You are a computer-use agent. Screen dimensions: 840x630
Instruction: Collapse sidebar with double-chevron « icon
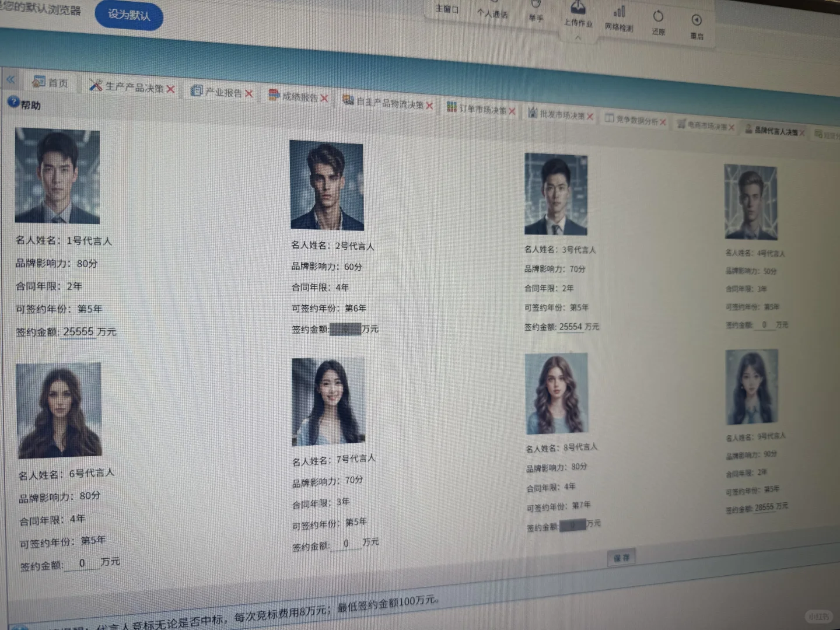coord(10,79)
